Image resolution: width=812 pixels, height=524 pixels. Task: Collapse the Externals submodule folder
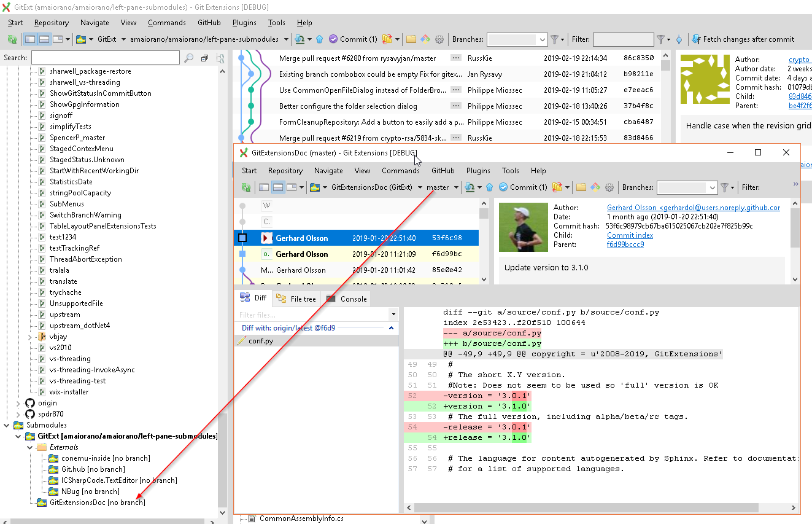[x=29, y=447]
